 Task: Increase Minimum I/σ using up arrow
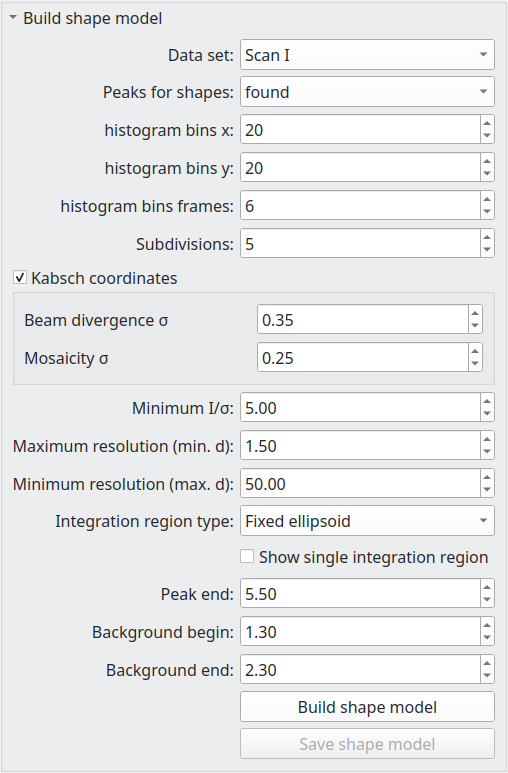pos(487,401)
